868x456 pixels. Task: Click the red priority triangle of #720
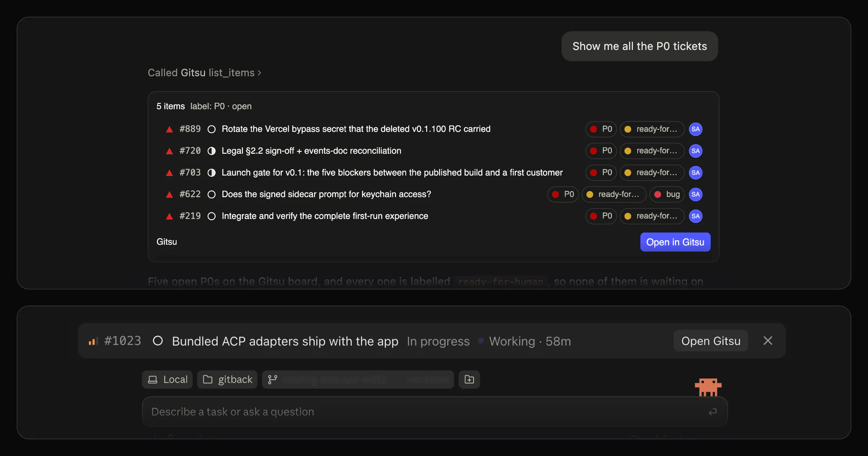(169, 151)
